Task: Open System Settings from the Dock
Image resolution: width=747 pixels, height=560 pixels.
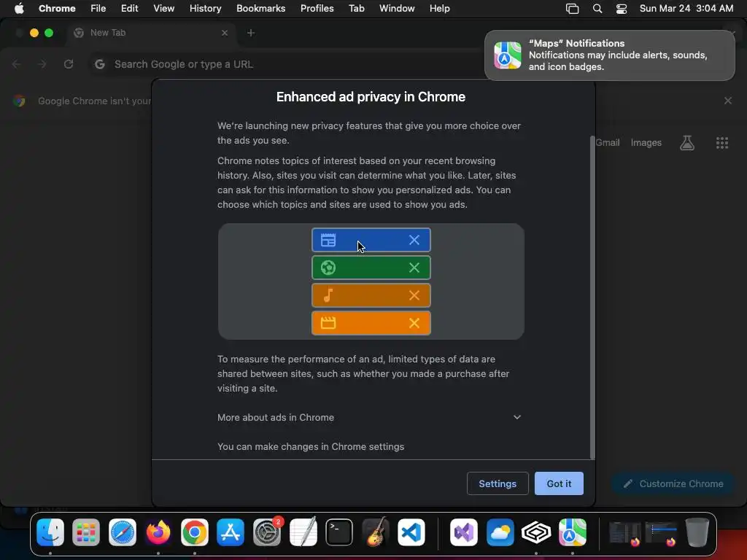Action: [x=267, y=532]
